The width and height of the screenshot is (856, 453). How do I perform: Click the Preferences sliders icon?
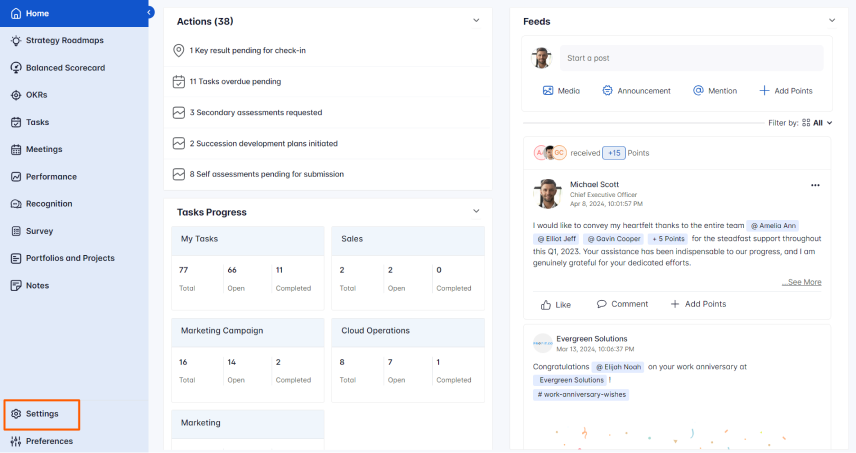click(16, 441)
